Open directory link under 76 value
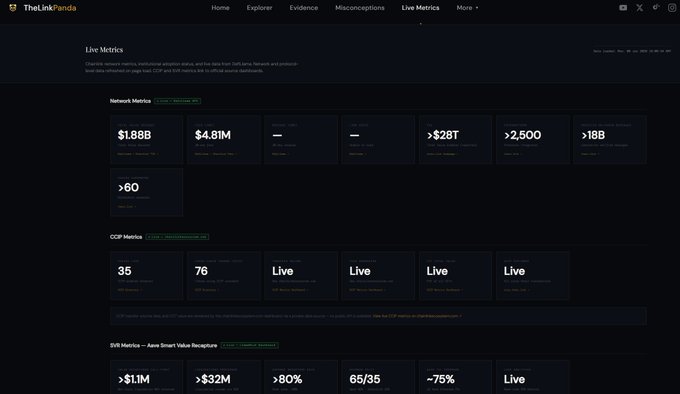The width and height of the screenshot is (680, 394). pos(207,290)
